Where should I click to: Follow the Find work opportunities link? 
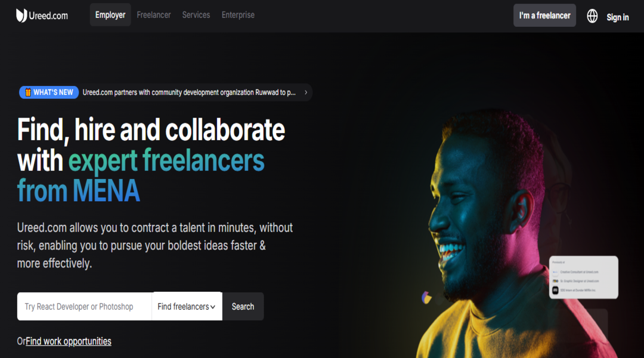point(68,341)
